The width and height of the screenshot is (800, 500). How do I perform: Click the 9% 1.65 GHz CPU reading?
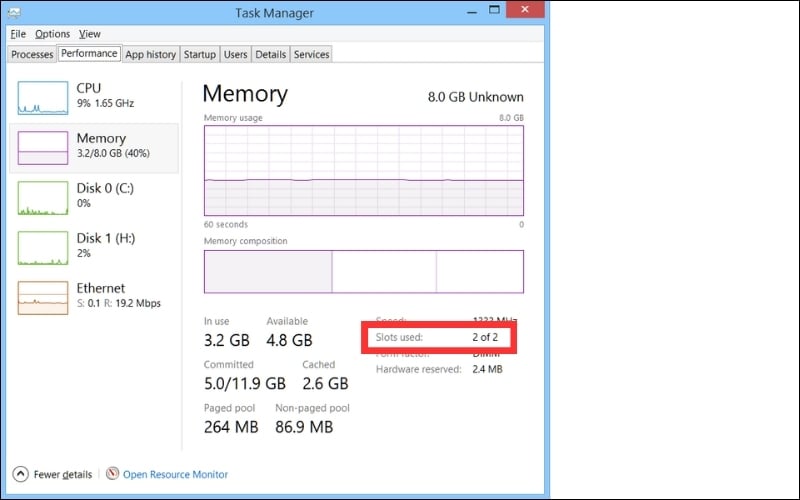click(x=106, y=103)
